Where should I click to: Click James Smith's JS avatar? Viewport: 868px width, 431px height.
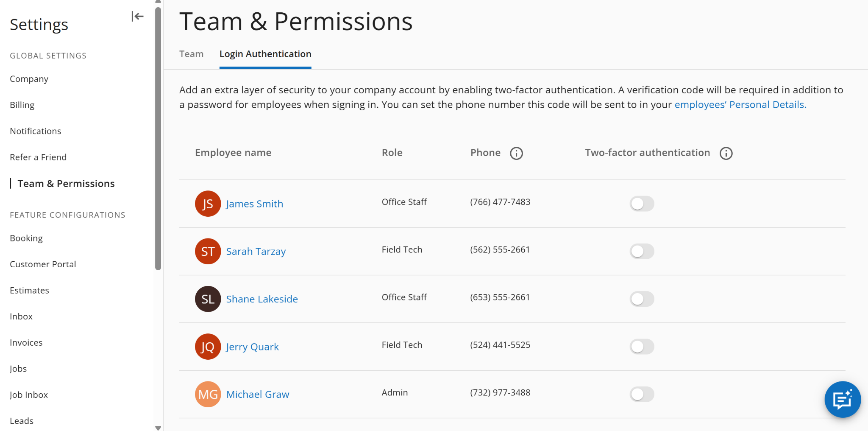208,204
